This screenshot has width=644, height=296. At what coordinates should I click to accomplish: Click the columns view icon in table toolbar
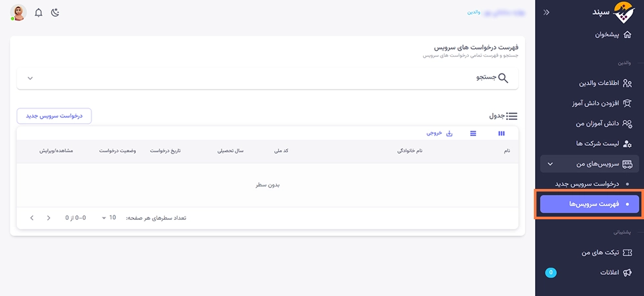(x=502, y=133)
